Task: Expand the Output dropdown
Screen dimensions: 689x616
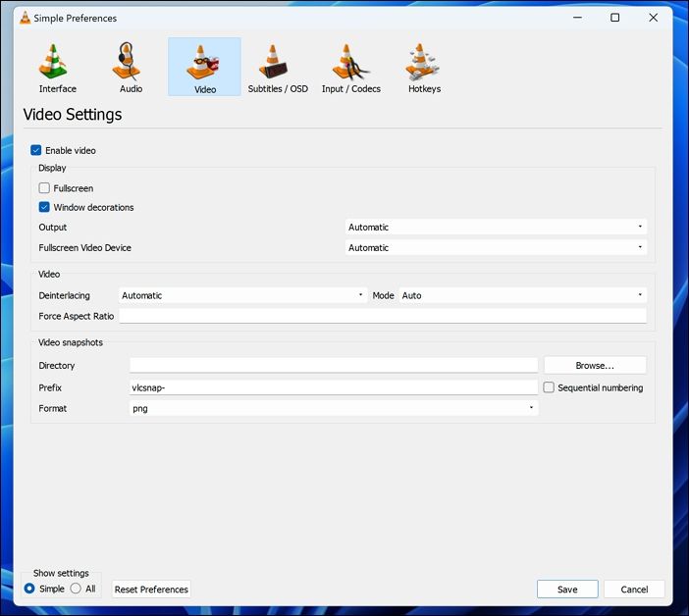Action: [x=496, y=227]
